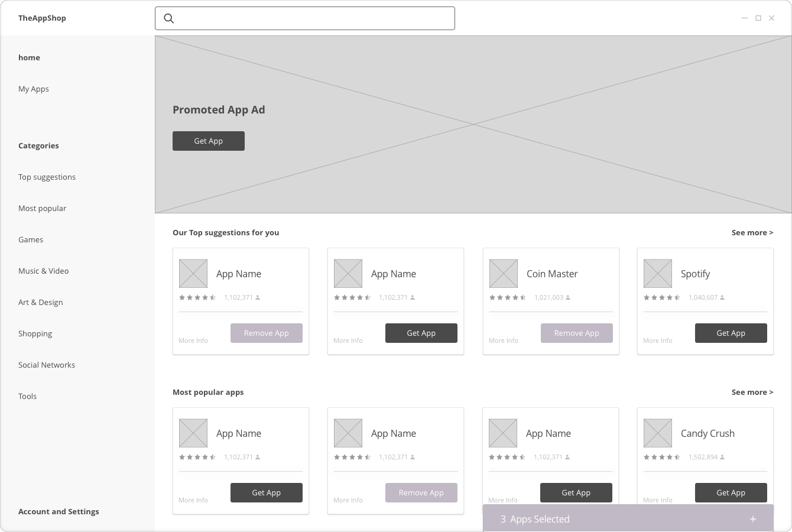Click Spotify's star rating
The image size is (792, 532).
point(661,297)
